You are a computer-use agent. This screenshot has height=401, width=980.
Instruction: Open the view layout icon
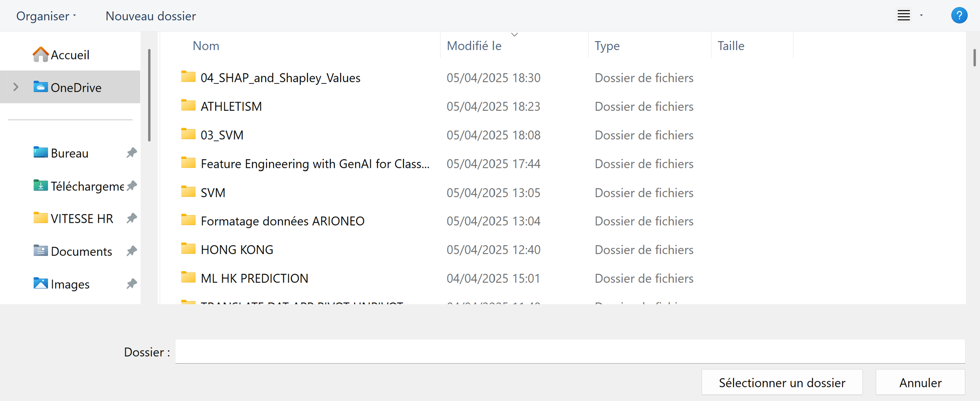coord(903,16)
